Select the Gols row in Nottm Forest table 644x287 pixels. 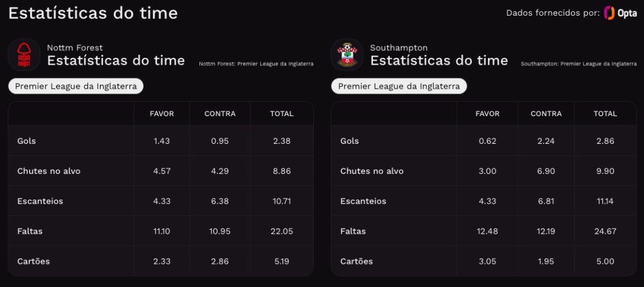tap(160, 141)
